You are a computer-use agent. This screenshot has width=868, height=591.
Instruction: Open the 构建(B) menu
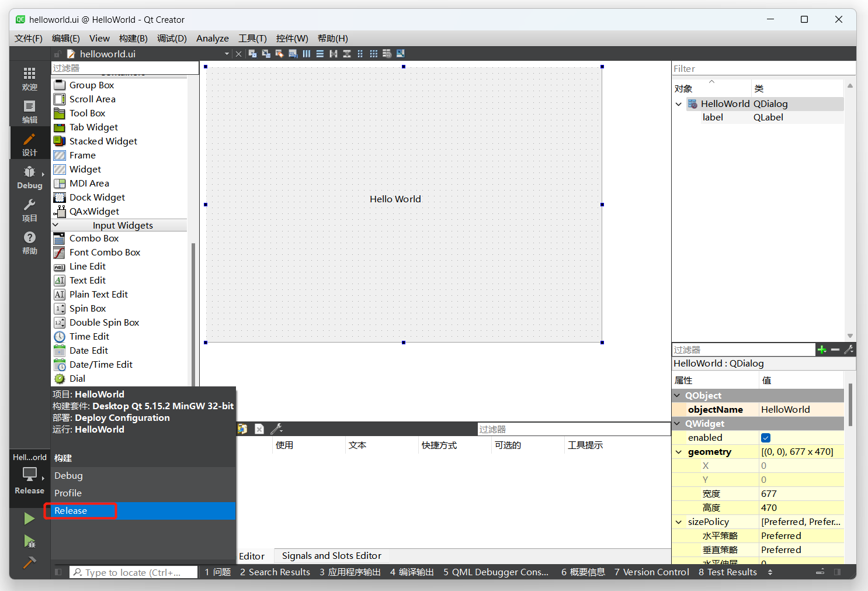[133, 39]
